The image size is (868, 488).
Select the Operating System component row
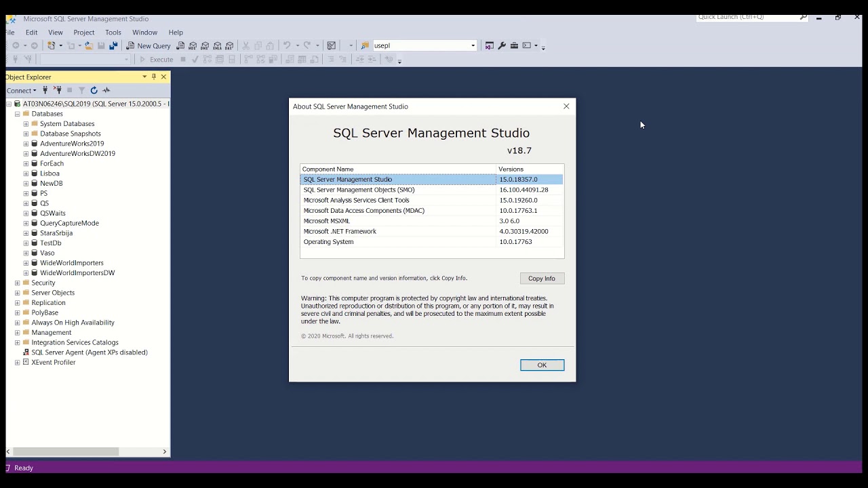(432, 242)
